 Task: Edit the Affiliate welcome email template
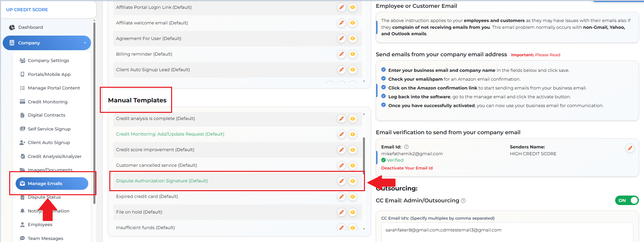[342, 23]
